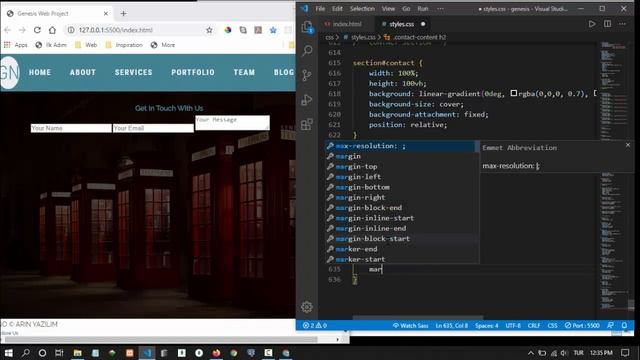Click the HOME nav link on the webpage
The image size is (640, 360).
tap(40, 72)
